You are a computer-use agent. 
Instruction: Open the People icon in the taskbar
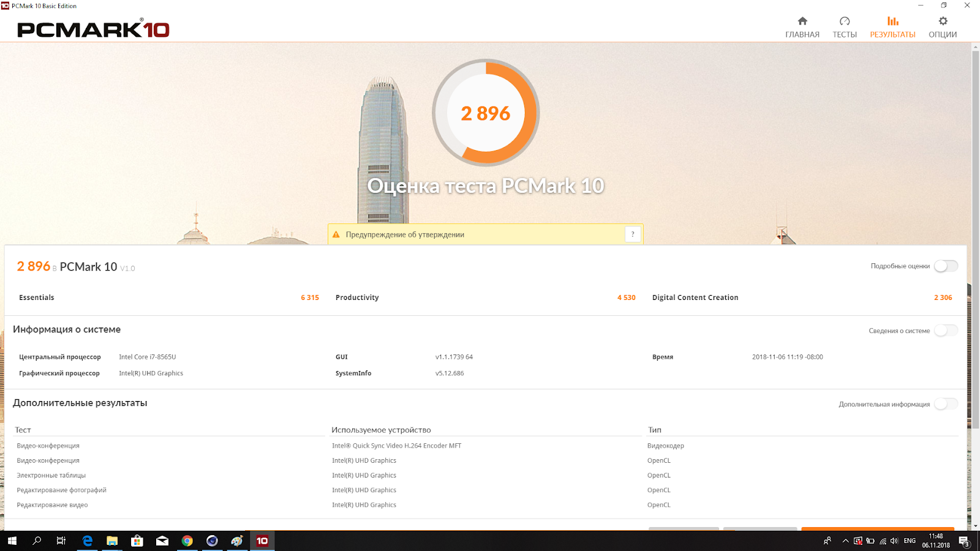827,541
